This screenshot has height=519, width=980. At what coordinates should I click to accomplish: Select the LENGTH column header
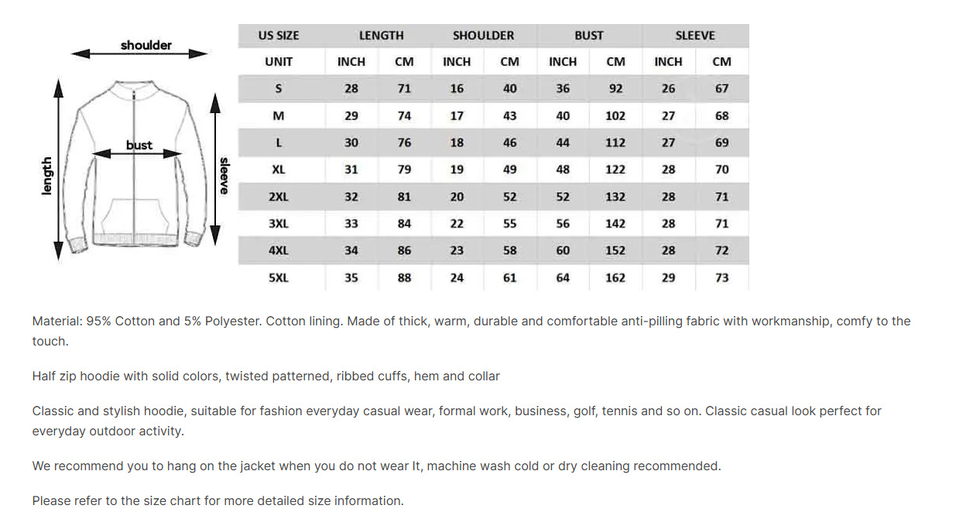(381, 36)
